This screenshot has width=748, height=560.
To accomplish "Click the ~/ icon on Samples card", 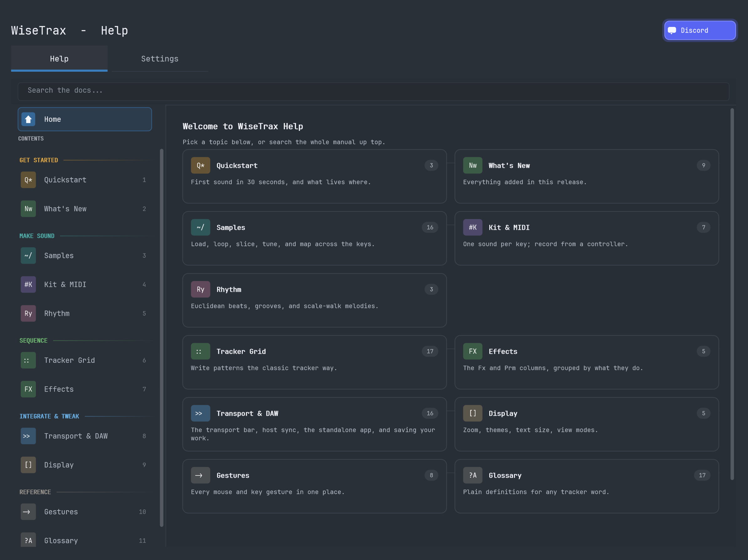I will coord(200,228).
